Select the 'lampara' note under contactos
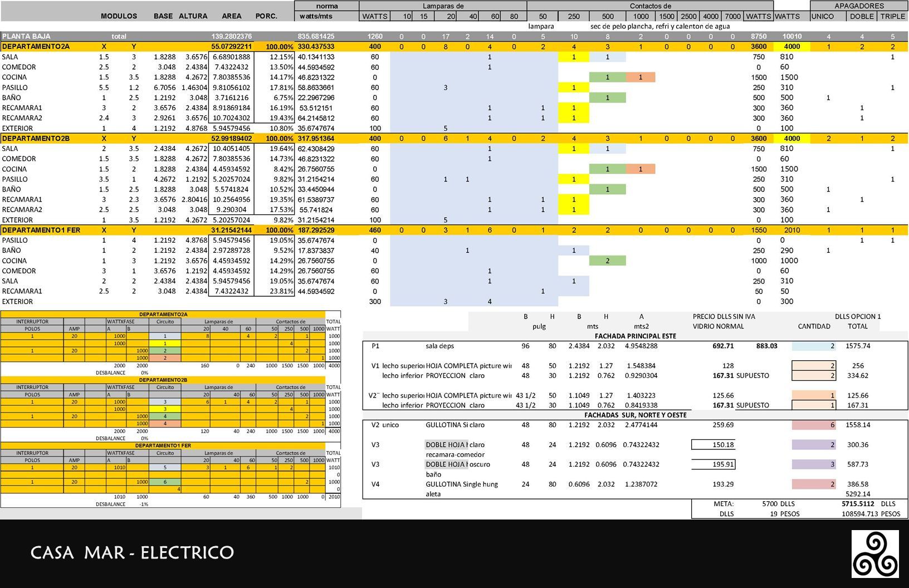The image size is (909, 588). pyautogui.click(x=541, y=26)
